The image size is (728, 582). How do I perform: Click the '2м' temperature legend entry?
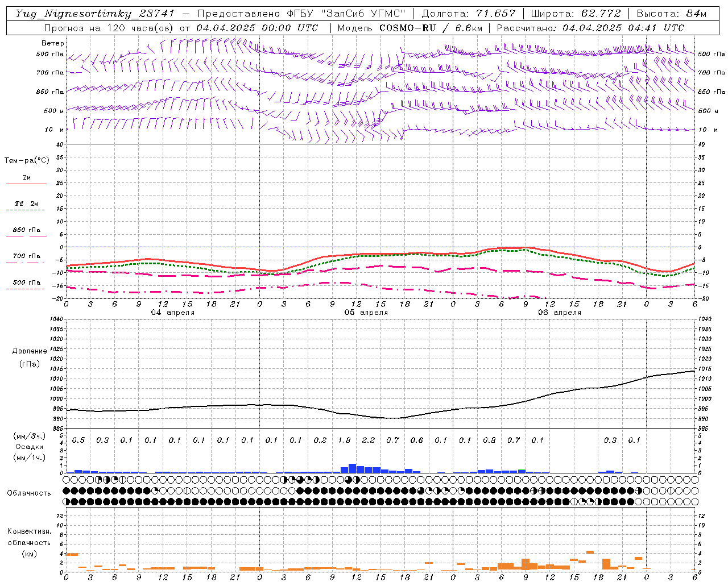tap(27, 178)
